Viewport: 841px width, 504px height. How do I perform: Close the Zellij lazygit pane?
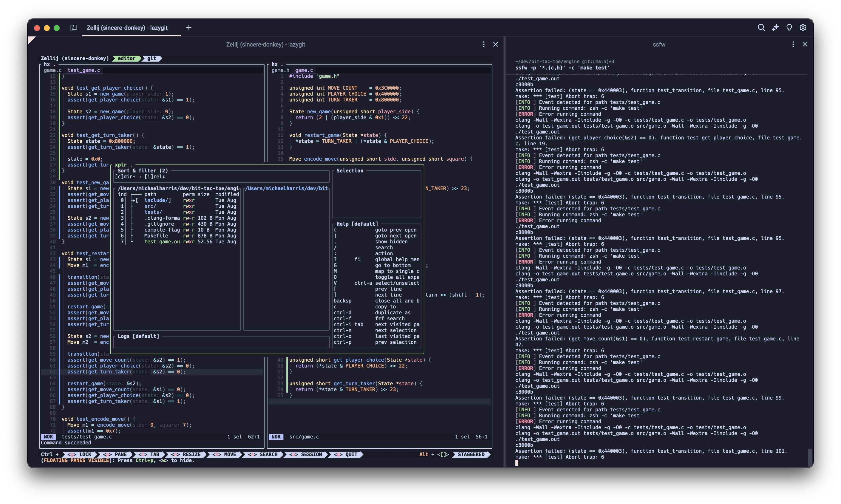[495, 45]
